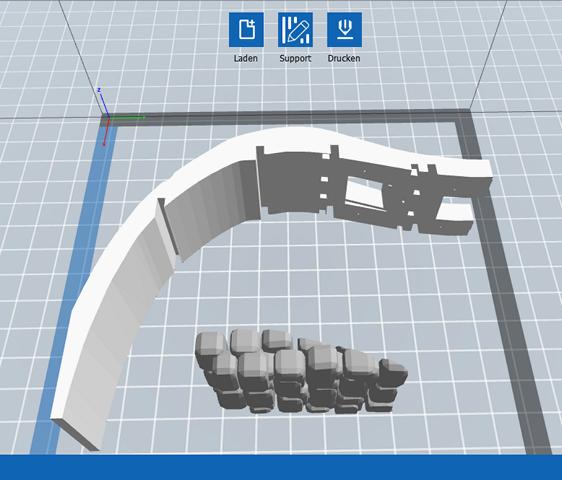
Task: Open the Support editing tool icon
Action: click(295, 30)
